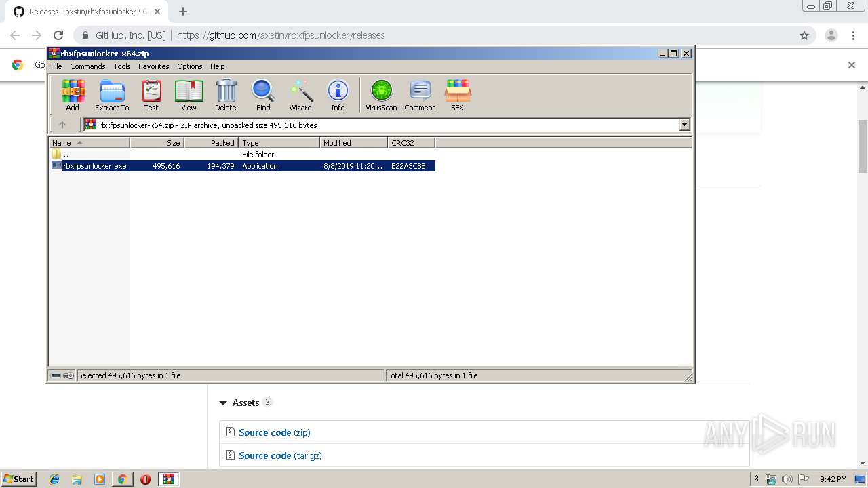The image size is (868, 488).
Task: Open a new Chrome tab
Action: (183, 12)
